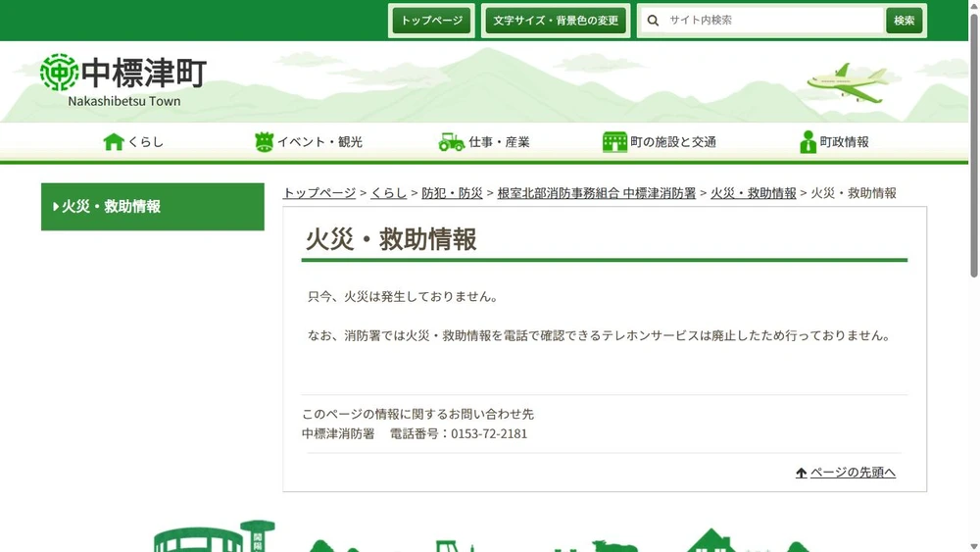Follow the underlined 火災・救助情報 breadcrumb link
Screen dimensions: 980x552
coord(753,193)
